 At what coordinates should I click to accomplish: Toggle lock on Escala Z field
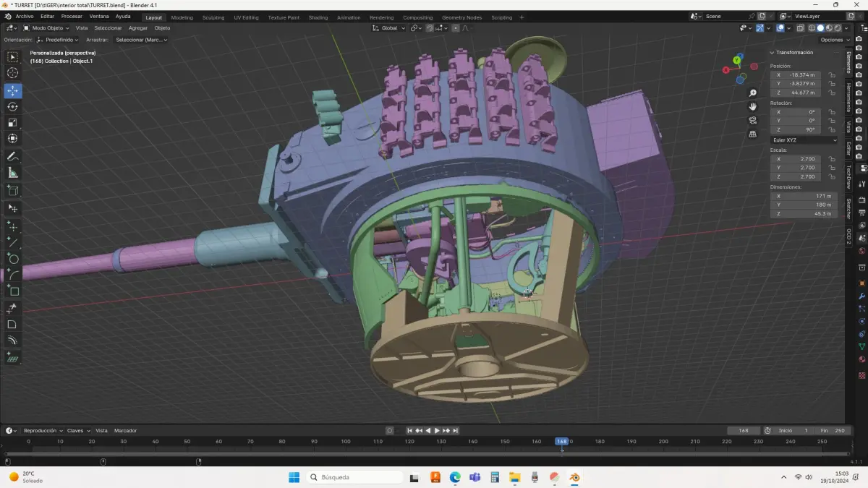pos(832,176)
